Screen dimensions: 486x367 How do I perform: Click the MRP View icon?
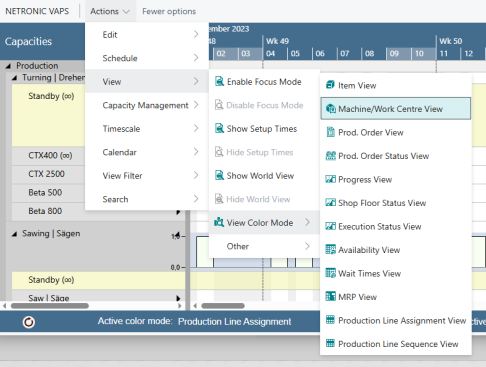330,297
